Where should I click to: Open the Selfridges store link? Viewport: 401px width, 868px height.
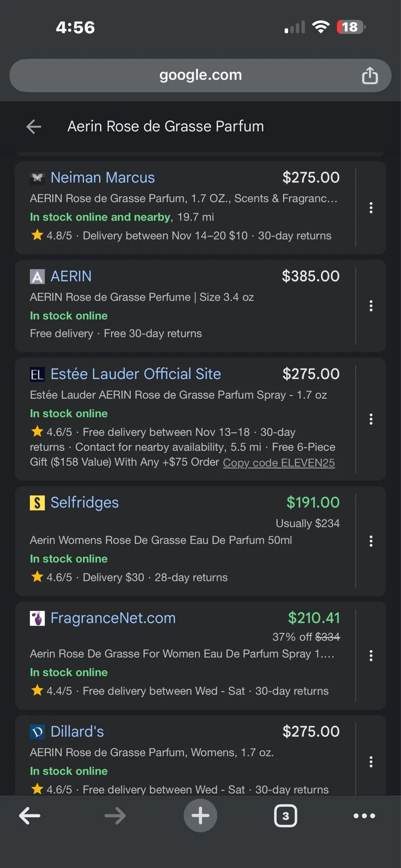coord(84,503)
